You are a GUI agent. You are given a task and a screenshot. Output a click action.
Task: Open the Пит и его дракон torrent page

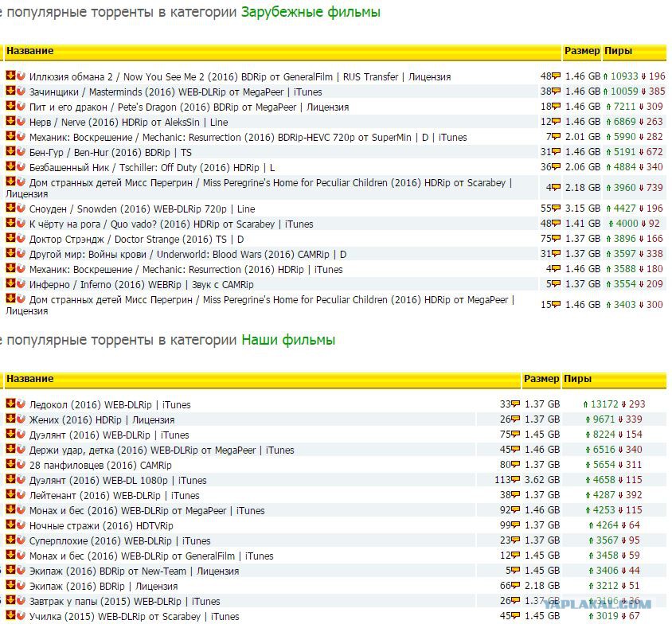point(189,107)
